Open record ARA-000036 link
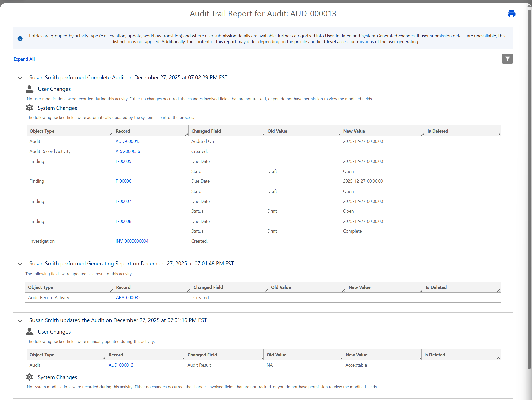 coord(128,151)
